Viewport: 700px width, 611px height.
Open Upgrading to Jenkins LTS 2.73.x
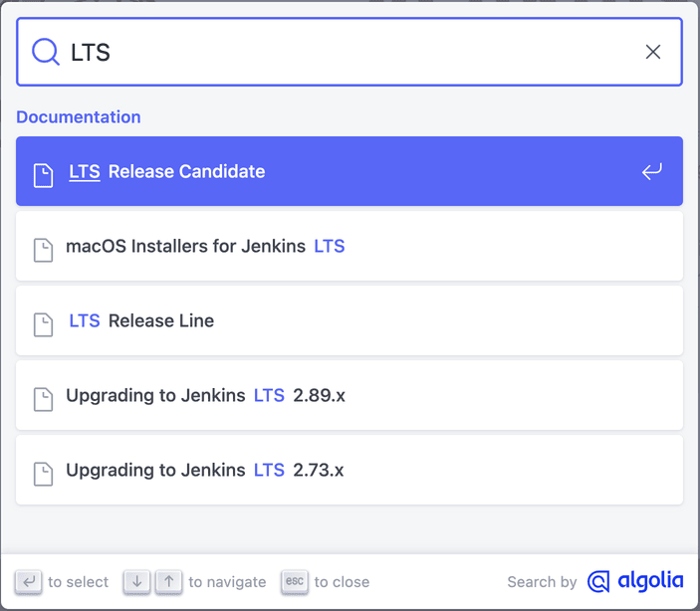349,470
